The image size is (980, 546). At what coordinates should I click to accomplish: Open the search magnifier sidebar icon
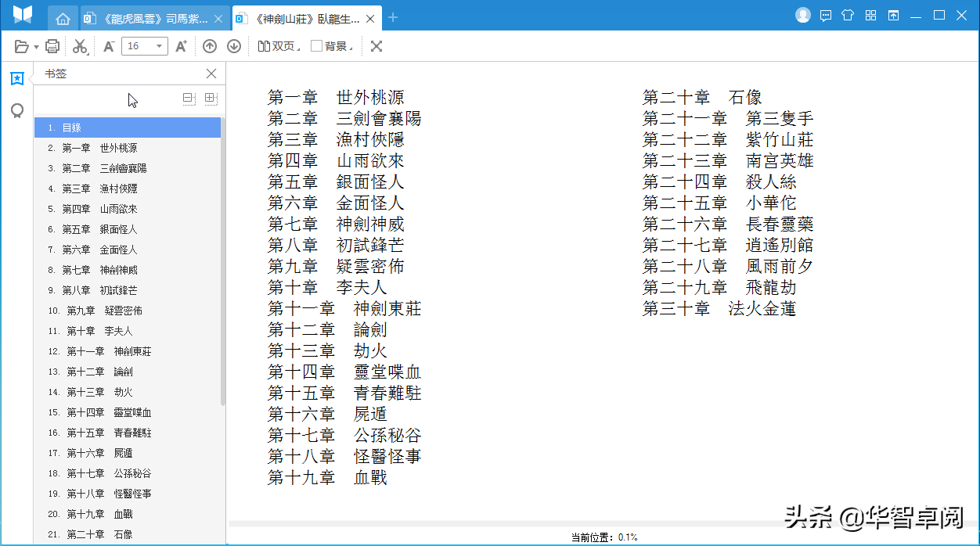[16, 111]
